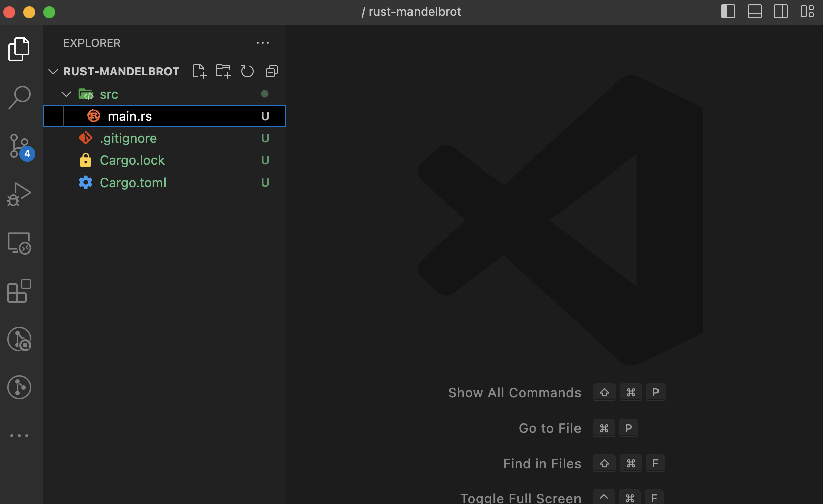Image resolution: width=823 pixels, height=504 pixels.
Task: Open the Search view
Action: (19, 98)
